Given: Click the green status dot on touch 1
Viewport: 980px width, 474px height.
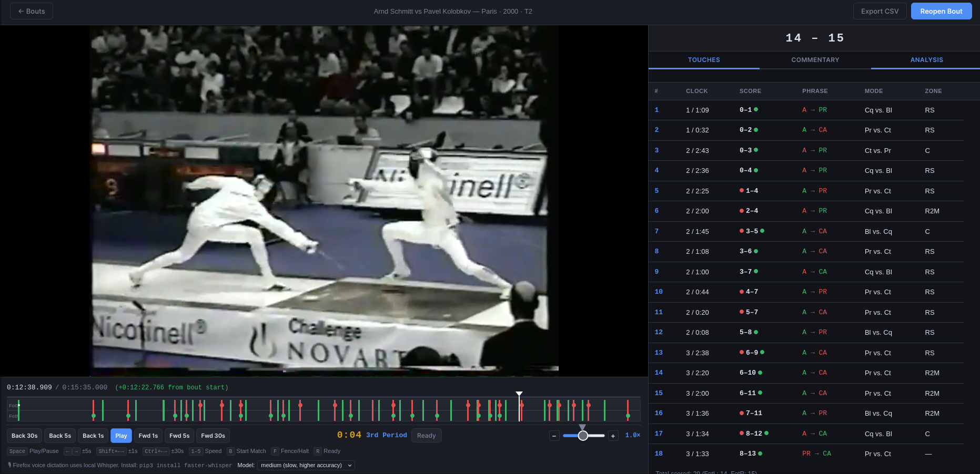Looking at the screenshot, I should coord(756,110).
